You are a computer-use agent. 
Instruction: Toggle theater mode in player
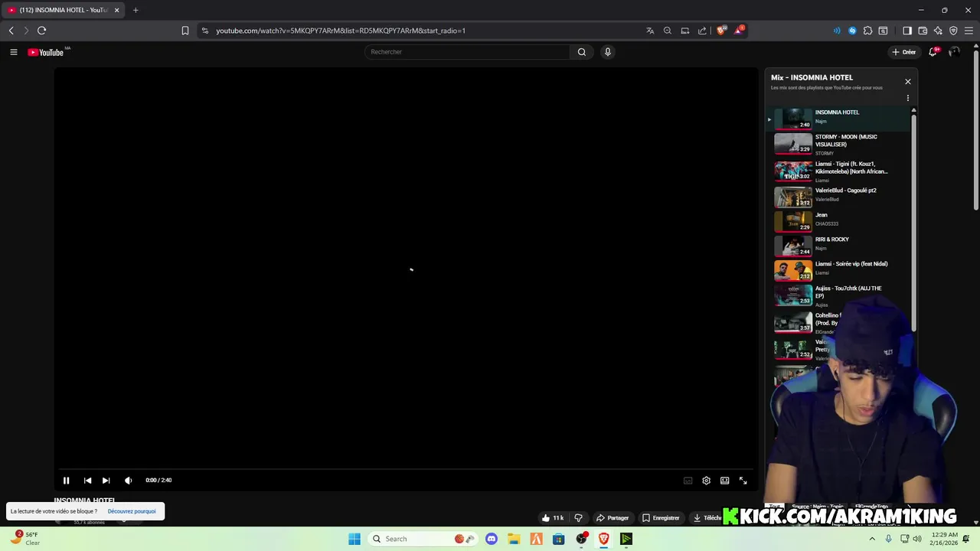coord(724,481)
